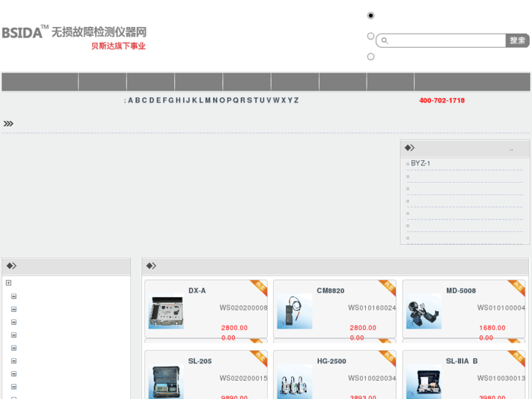Go to letter P in the index
Image resolution: width=532 pixels, height=399 pixels.
229,100
